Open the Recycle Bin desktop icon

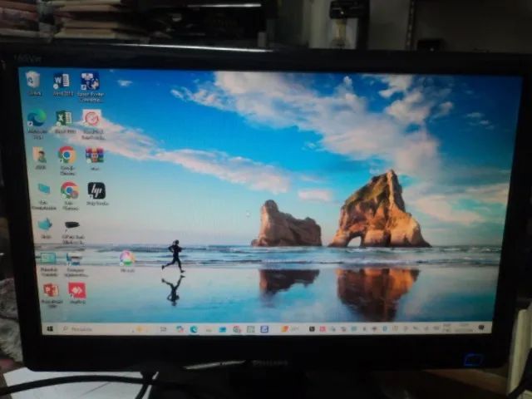33,83
